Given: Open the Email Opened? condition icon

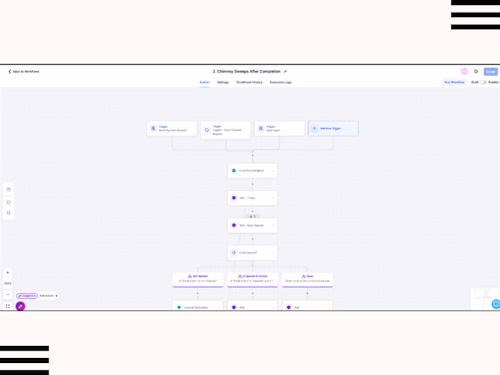Looking at the screenshot, I should point(234,253).
